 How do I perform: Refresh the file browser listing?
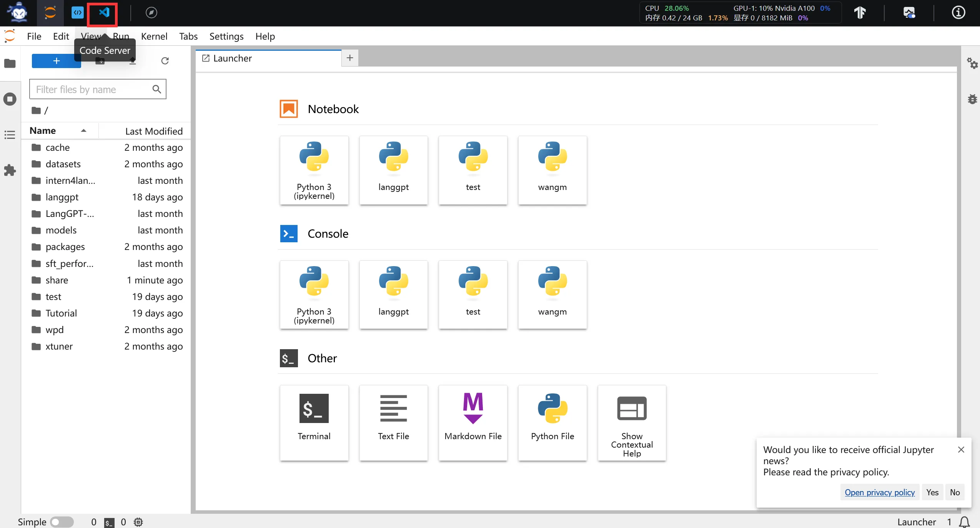[x=165, y=61]
